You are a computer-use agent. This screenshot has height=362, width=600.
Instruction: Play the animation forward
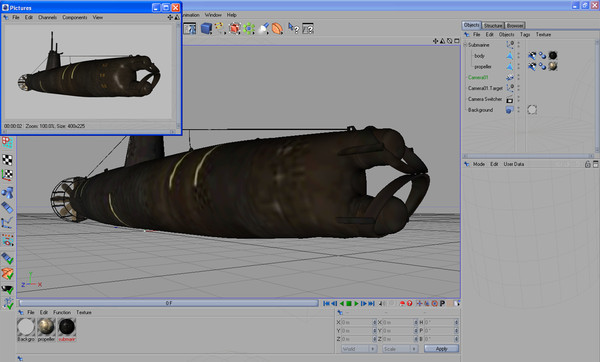click(356, 303)
